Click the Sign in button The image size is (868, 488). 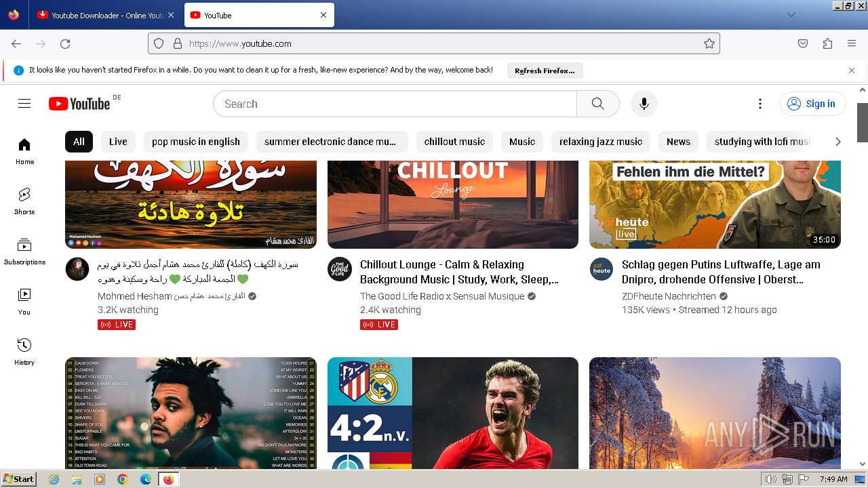[812, 104]
